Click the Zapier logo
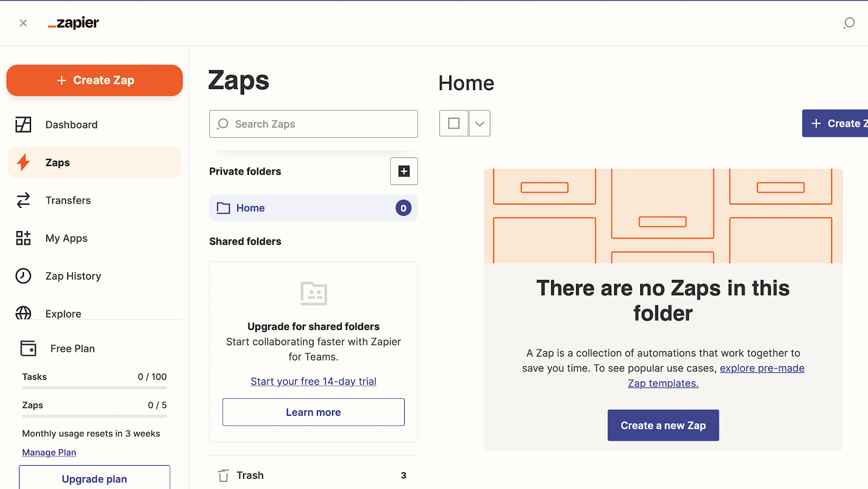This screenshot has height=489, width=868. coord(73,23)
